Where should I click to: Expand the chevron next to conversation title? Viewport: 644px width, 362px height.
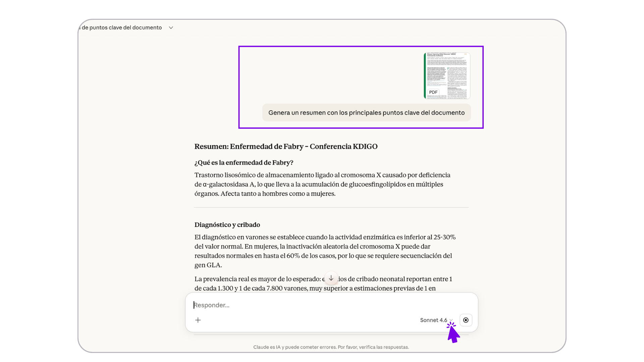pos(171,28)
